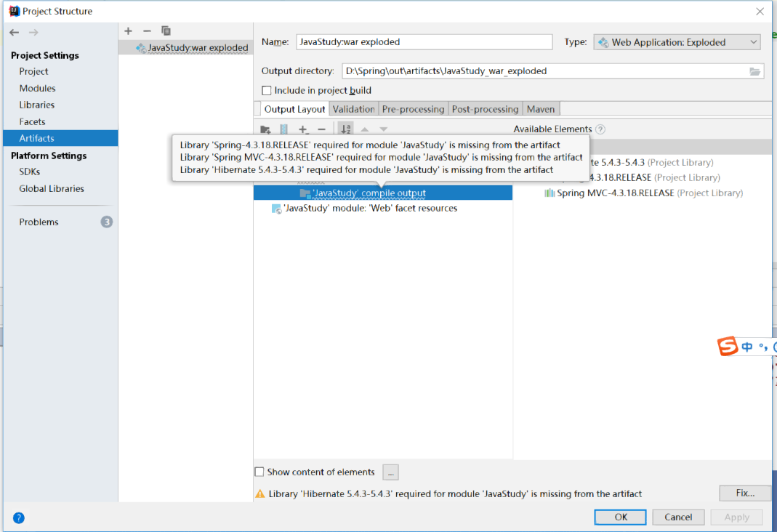The height and width of the screenshot is (532, 777).
Task: Move the selected layout element down
Action: (x=384, y=130)
